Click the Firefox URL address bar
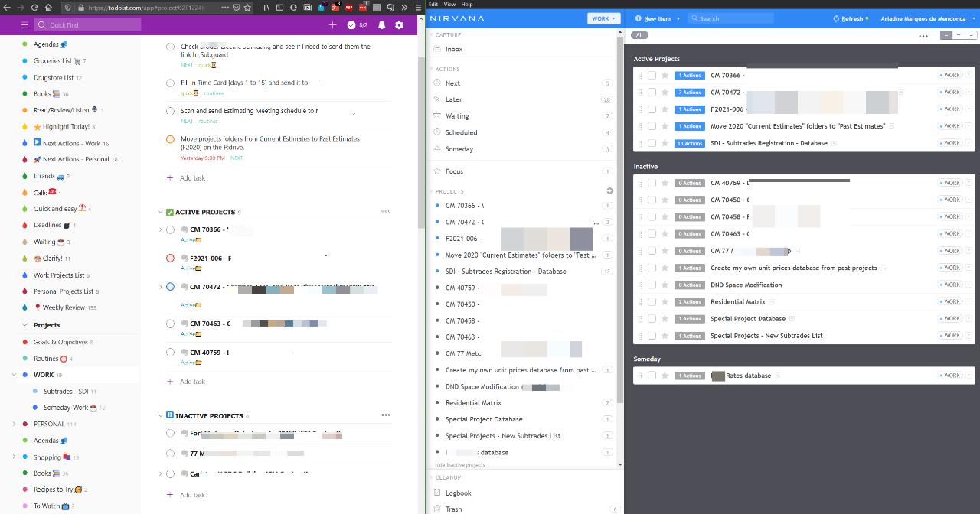Screen dimensions: 980x514 point(157,7)
